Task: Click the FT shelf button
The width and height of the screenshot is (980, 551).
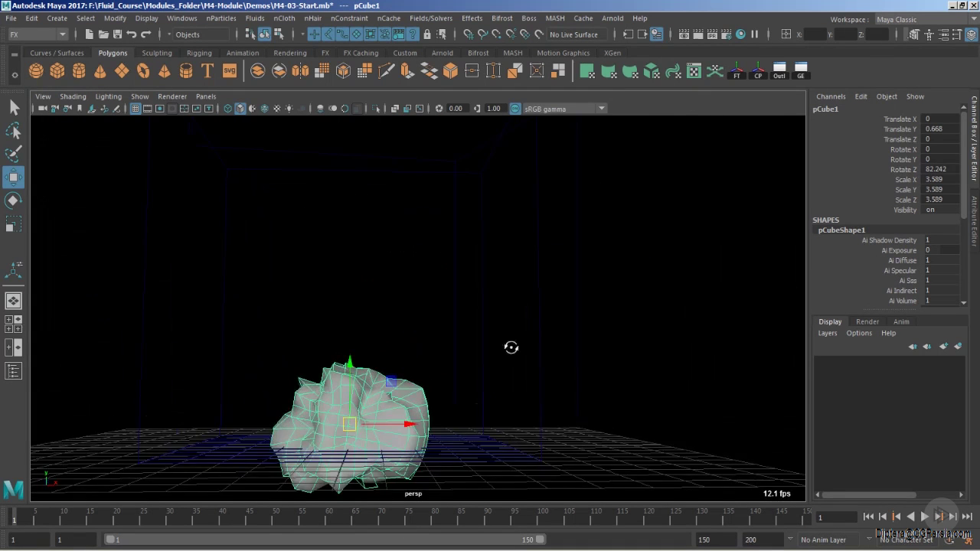Action: point(737,71)
